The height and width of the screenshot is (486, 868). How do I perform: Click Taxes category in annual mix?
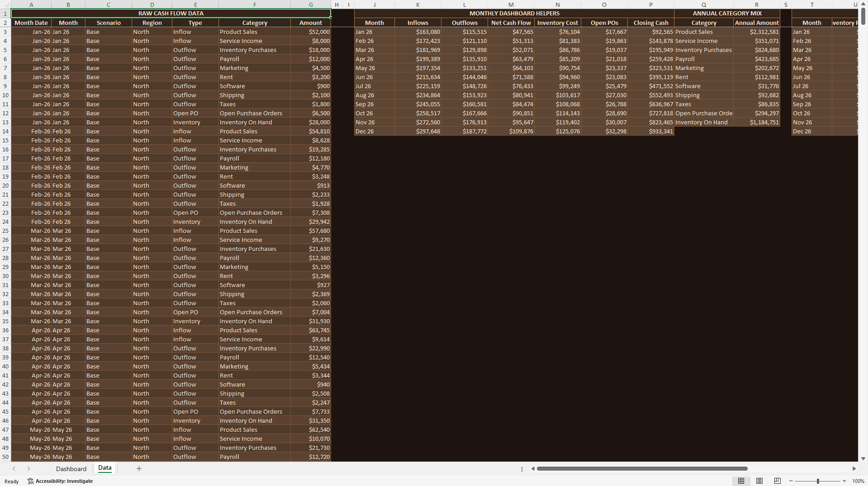click(704, 104)
